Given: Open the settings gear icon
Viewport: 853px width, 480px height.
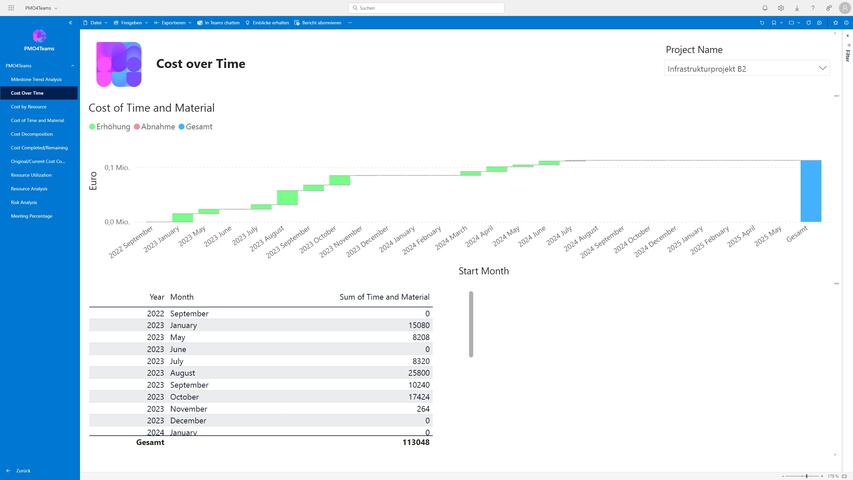Looking at the screenshot, I should coord(781,8).
